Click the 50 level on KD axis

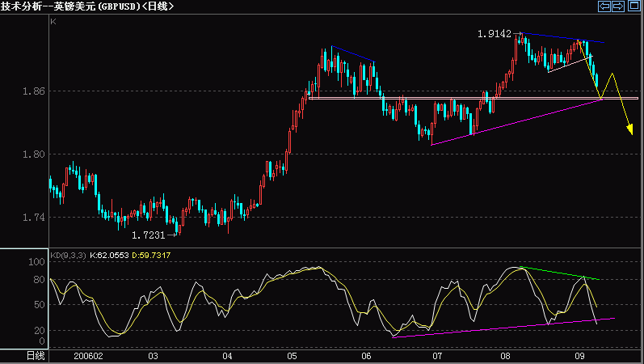[39, 305]
